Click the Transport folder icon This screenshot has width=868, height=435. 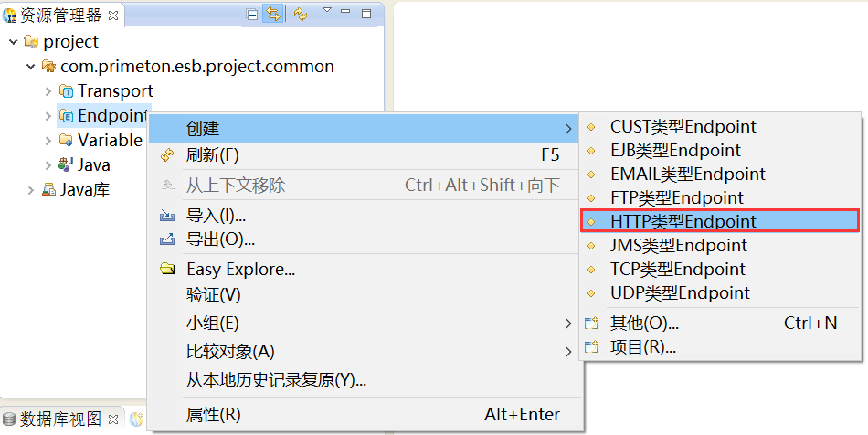point(66,91)
